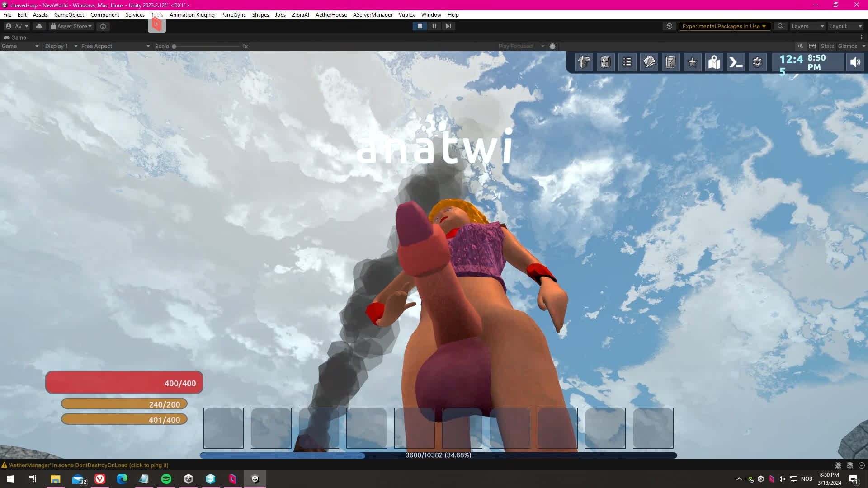868x488 pixels.
Task: Open the armor equipment icon
Action: coord(584,62)
